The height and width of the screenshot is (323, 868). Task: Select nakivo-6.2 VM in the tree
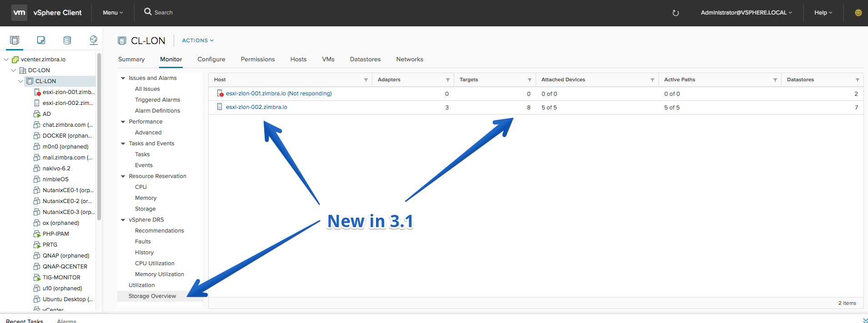pyautogui.click(x=56, y=169)
